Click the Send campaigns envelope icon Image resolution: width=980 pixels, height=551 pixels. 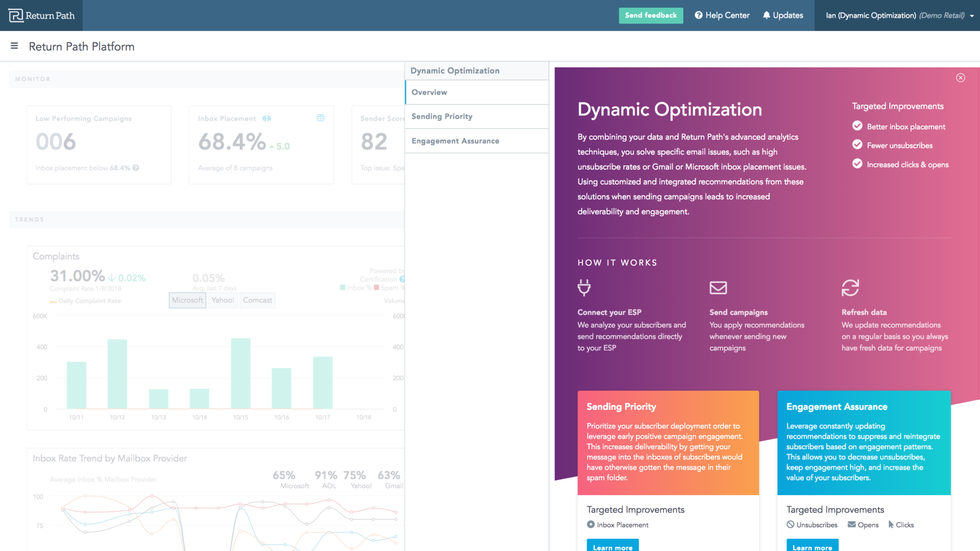point(718,287)
